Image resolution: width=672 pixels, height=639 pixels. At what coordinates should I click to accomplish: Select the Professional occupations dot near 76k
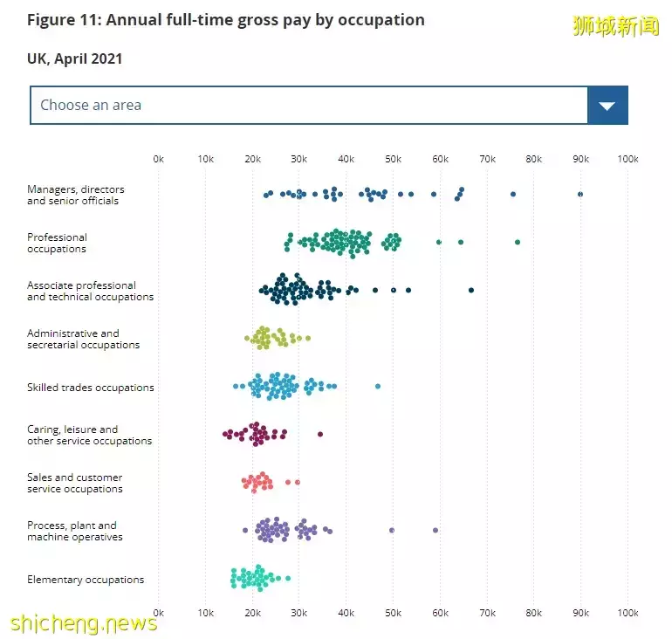tap(518, 242)
